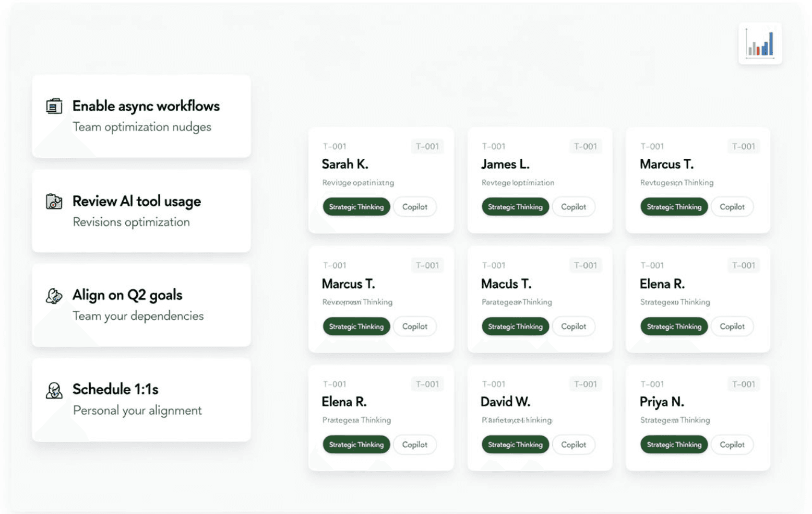Click Copilot tag on David W. card

(574, 445)
